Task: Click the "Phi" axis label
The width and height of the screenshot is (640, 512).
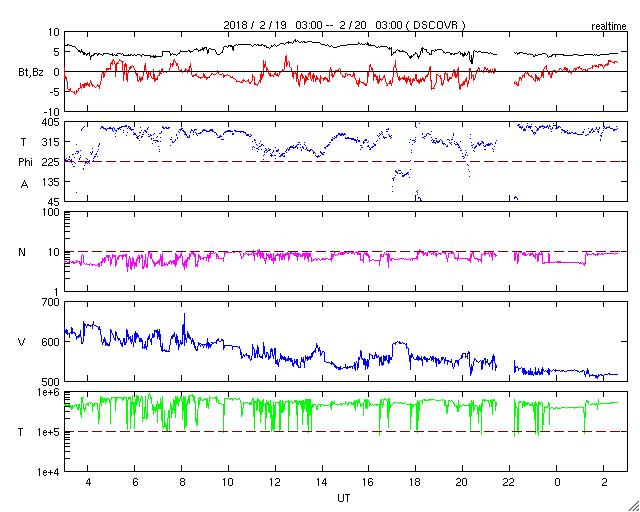Action: point(25,163)
